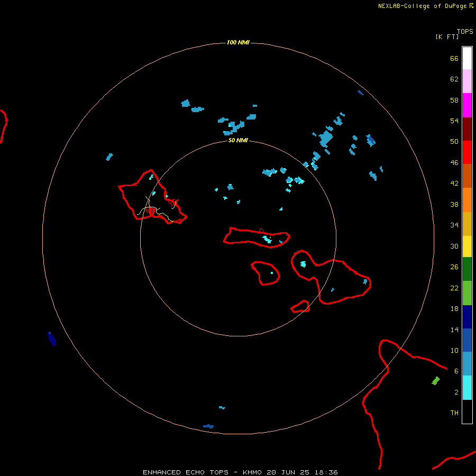The height and width of the screenshot is (476, 476).
Task: Click the 'TH' legend label
Action: pyautogui.click(x=454, y=413)
